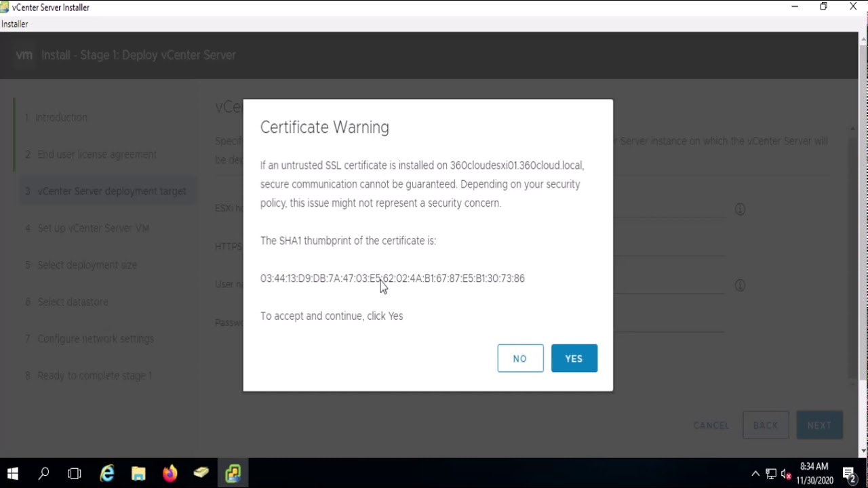Click the dimmed NEXT button
This screenshot has width=868, height=488.
coord(819,426)
